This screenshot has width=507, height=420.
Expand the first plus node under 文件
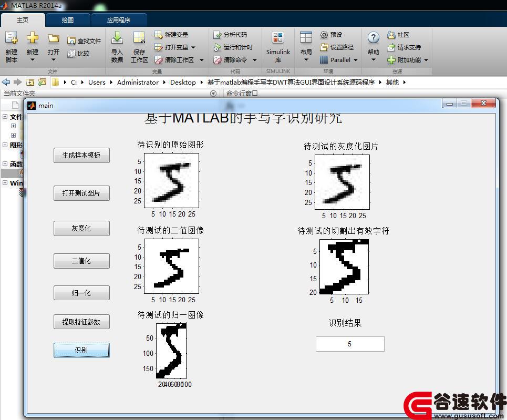13,126
